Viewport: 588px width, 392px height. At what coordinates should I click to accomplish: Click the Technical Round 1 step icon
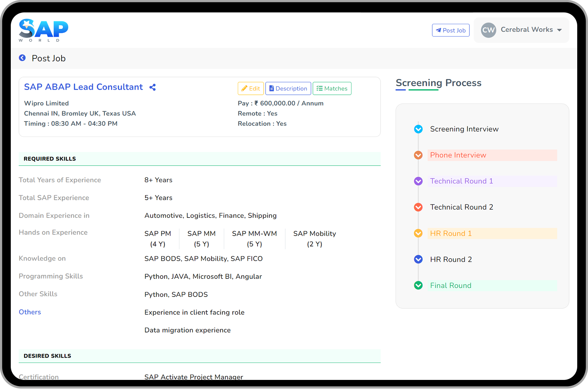(418, 181)
